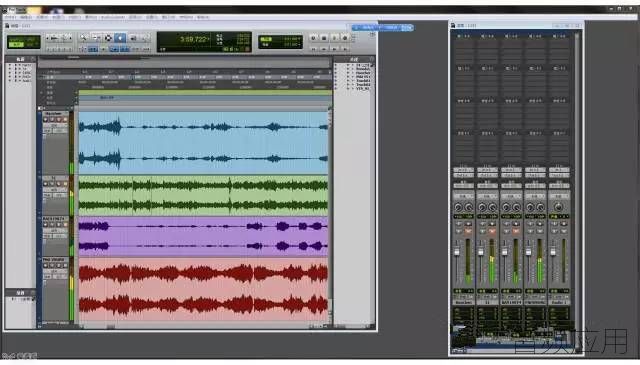Click volume fader of first mixer channel
The image size is (640, 365).
tap(457, 252)
